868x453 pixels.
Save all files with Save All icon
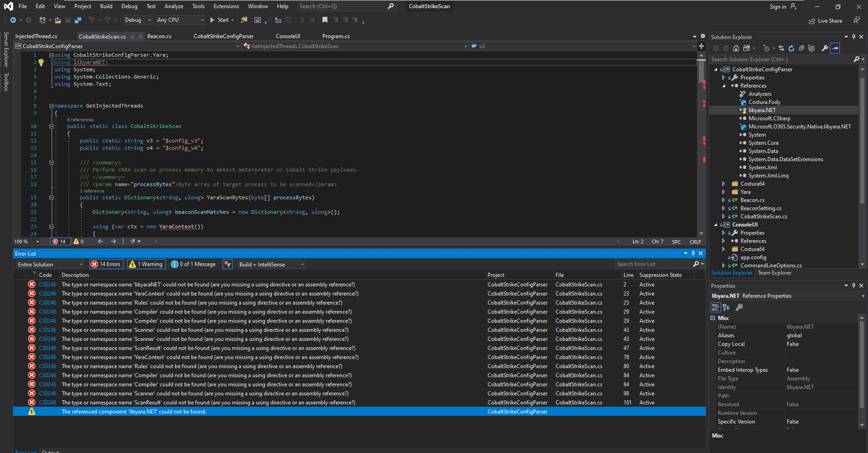point(78,20)
